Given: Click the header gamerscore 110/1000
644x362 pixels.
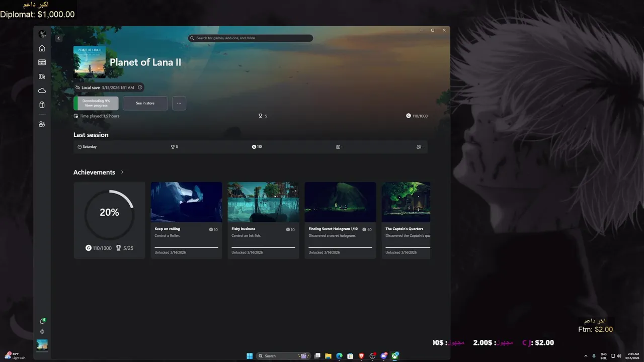Looking at the screenshot, I should click(x=417, y=116).
